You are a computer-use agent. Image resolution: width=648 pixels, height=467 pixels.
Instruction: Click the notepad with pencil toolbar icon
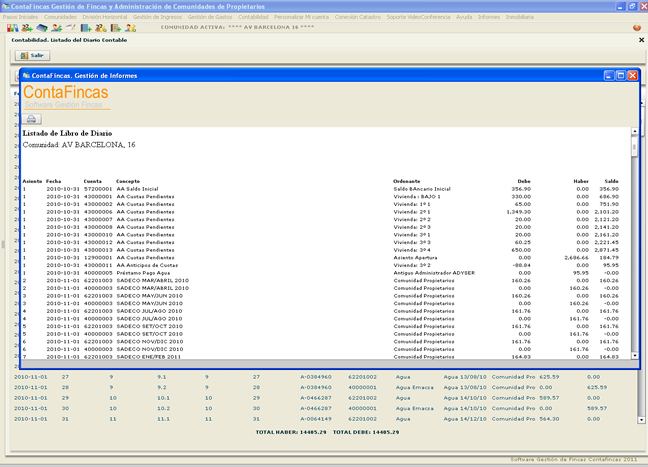click(71, 28)
